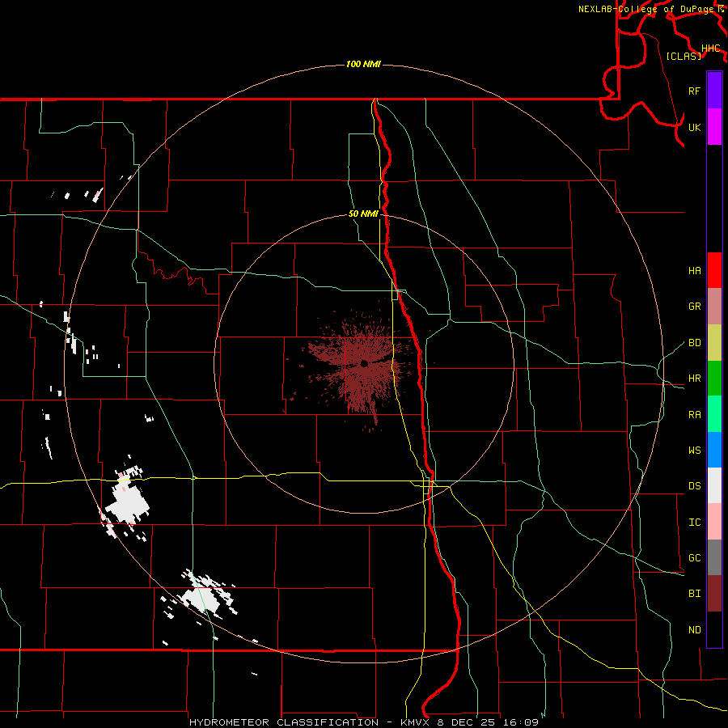728x728 pixels.
Task: Click the gray GC legend swatch
Action: coord(714,557)
